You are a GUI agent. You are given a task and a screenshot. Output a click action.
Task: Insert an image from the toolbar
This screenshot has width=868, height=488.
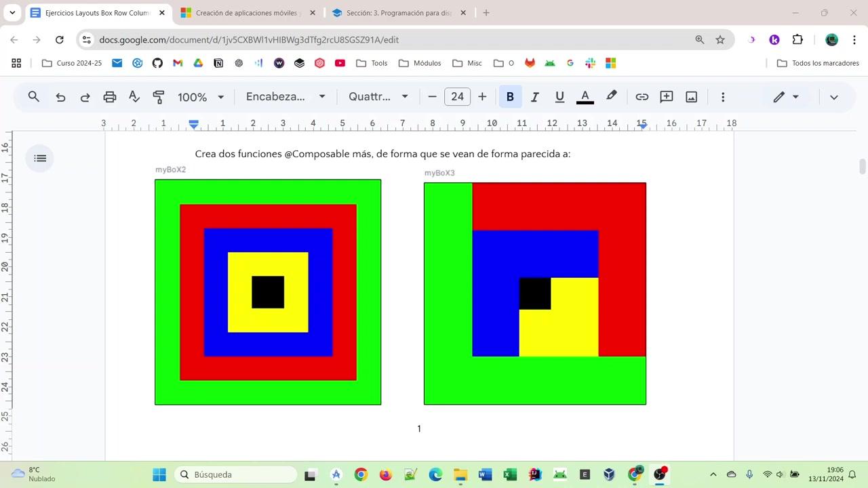coord(691,97)
